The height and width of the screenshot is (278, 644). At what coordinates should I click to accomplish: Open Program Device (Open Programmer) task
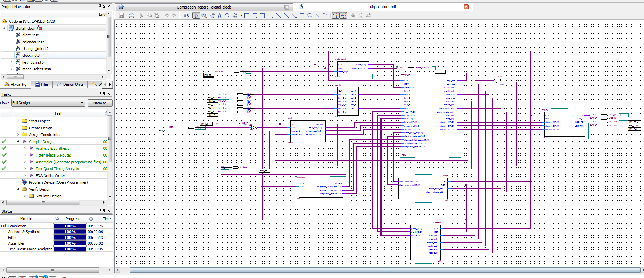(58, 182)
